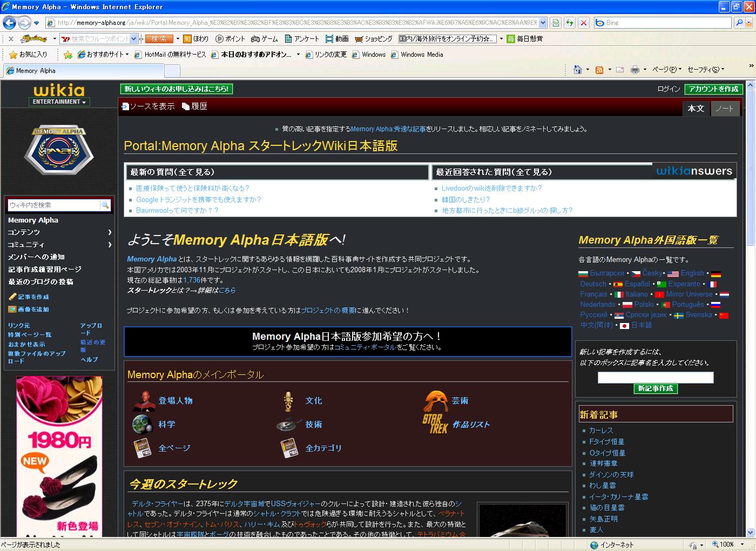Click the ウィキ内を検索 search field

click(54, 205)
